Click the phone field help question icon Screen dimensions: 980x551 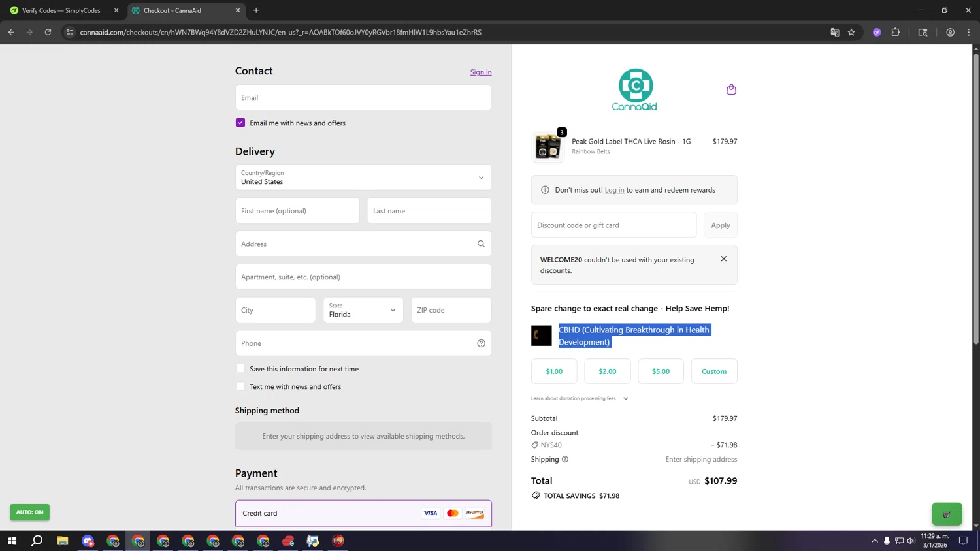point(481,343)
